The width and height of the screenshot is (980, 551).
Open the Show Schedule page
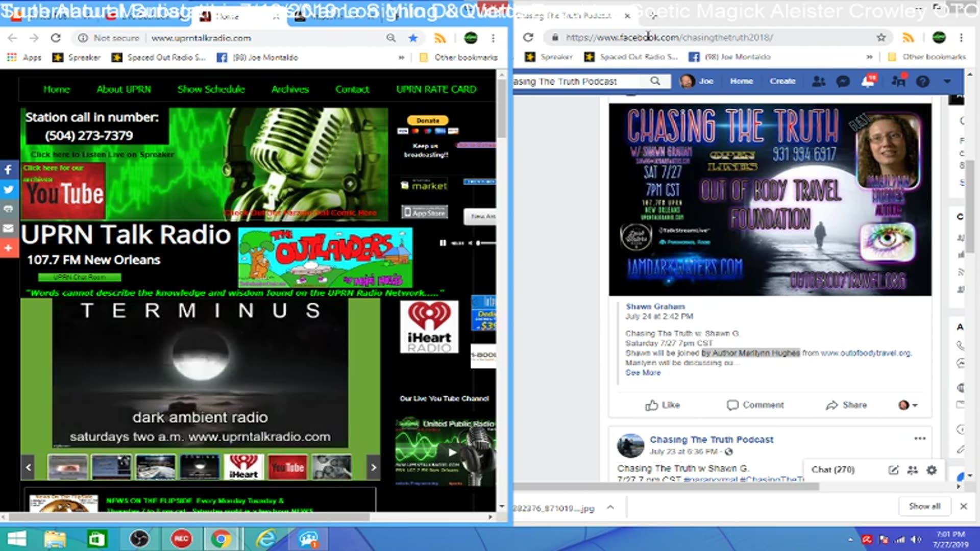point(211,89)
